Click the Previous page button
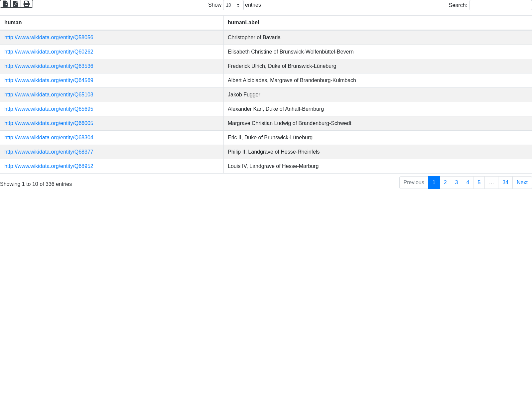The image size is (532, 399). click(x=414, y=183)
